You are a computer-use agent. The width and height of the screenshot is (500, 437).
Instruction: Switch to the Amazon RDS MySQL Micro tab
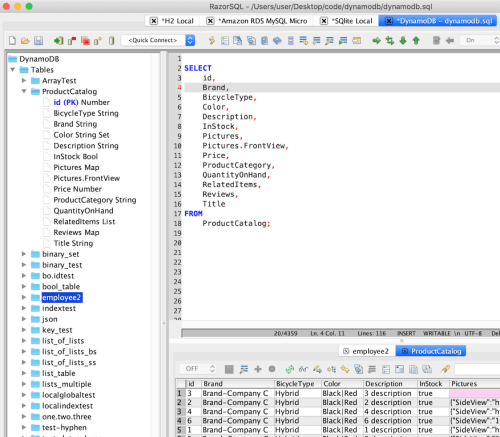262,21
